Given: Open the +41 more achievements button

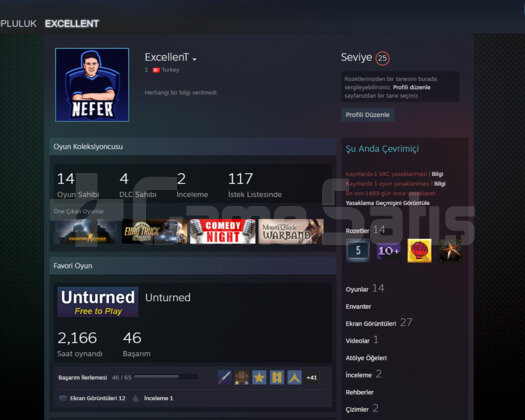Looking at the screenshot, I should [312, 377].
